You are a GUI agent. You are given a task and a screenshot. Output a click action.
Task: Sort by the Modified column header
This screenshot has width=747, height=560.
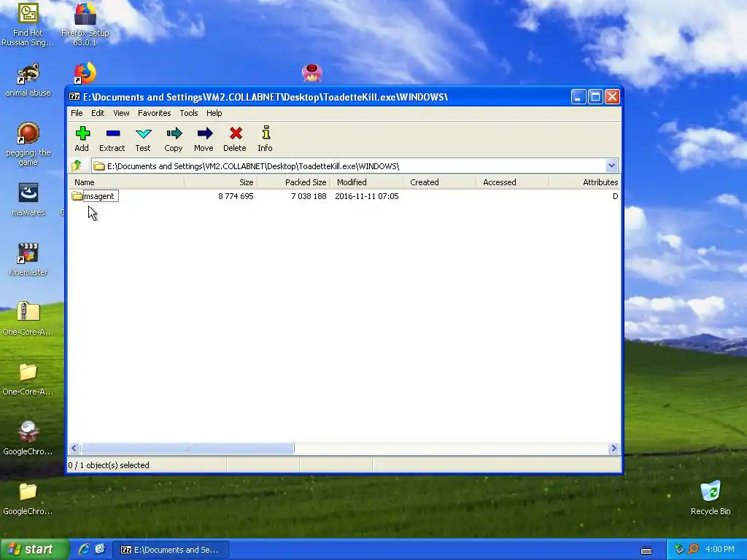point(367,182)
